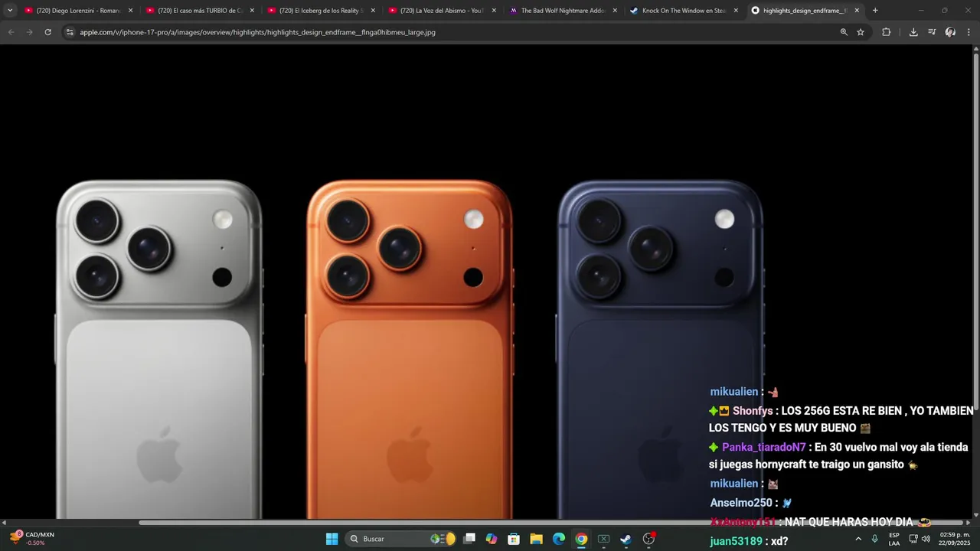Screen dimensions: 980x551
Task: Open the volume speaker tray icon
Action: pos(926,539)
